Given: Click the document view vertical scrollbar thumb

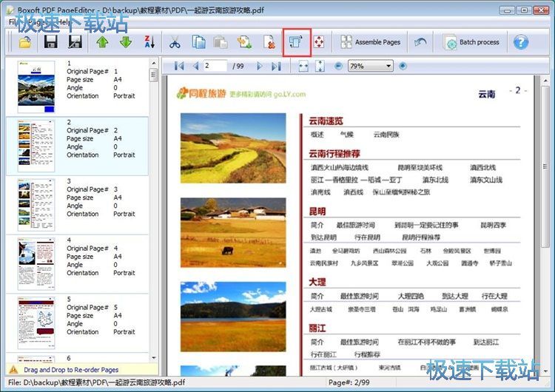Looking at the screenshot, I should click(x=545, y=166).
